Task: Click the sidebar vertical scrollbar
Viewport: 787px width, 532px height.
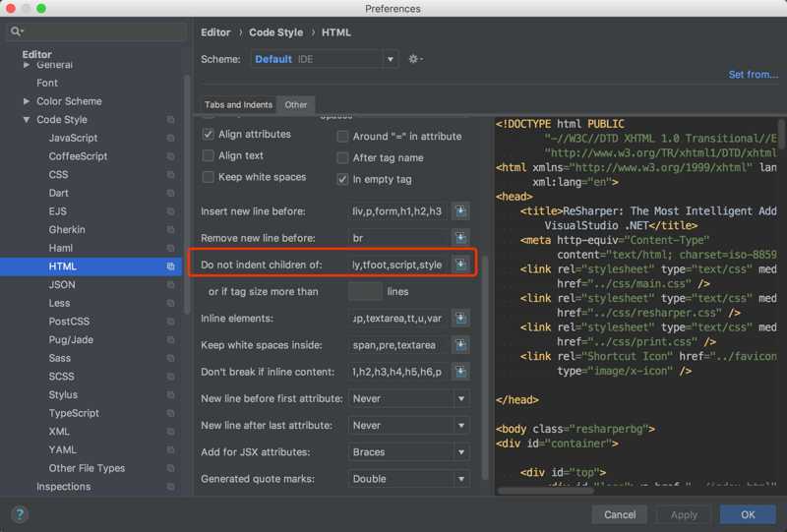Action: pyautogui.click(x=187, y=195)
